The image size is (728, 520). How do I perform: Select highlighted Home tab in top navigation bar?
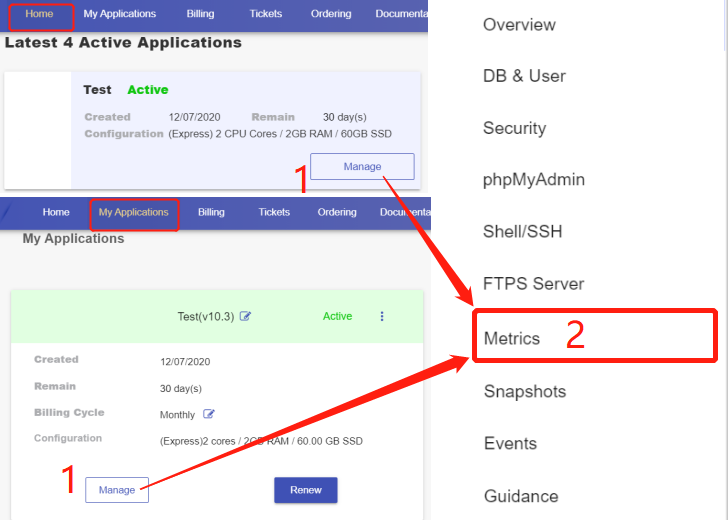coord(39,15)
